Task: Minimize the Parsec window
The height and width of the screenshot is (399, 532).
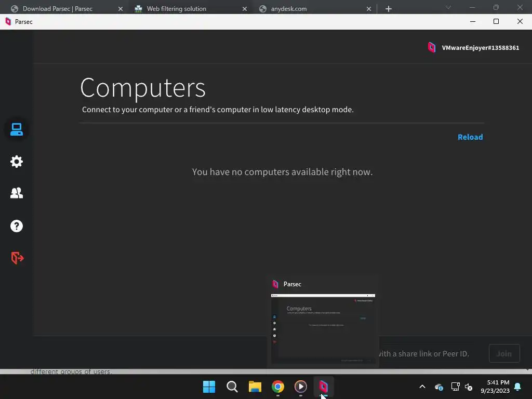Action: pyautogui.click(x=473, y=21)
